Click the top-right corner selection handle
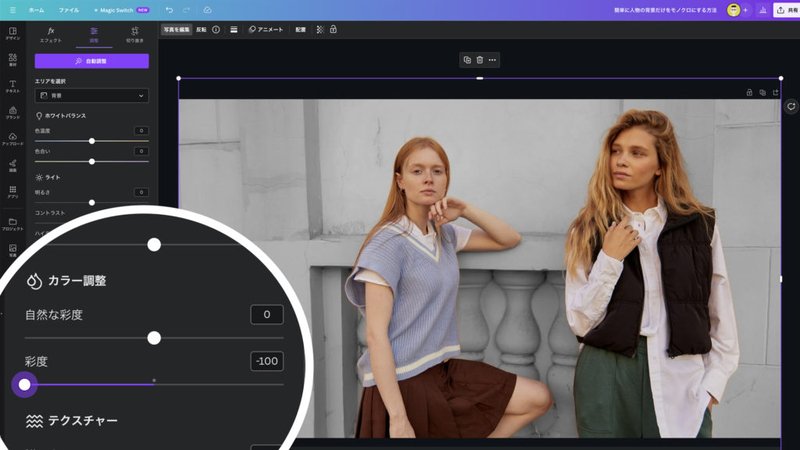The image size is (800, 450). point(781,78)
